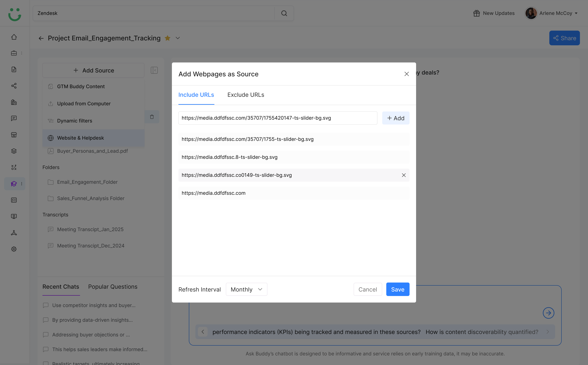
Task: Click the New Updates gift icon
Action: pyautogui.click(x=477, y=13)
